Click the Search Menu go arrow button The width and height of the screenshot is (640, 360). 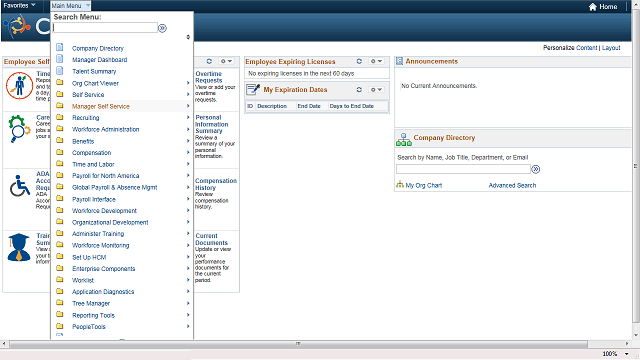(x=162, y=28)
